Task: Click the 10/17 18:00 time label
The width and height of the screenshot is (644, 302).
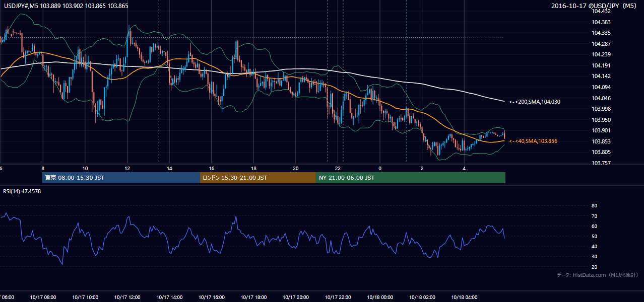Action: 253,297
